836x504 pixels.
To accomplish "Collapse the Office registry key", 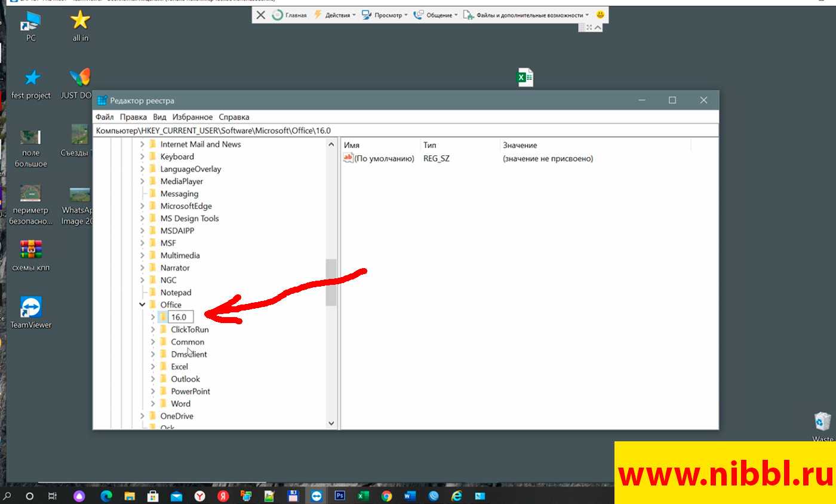I will tap(142, 305).
